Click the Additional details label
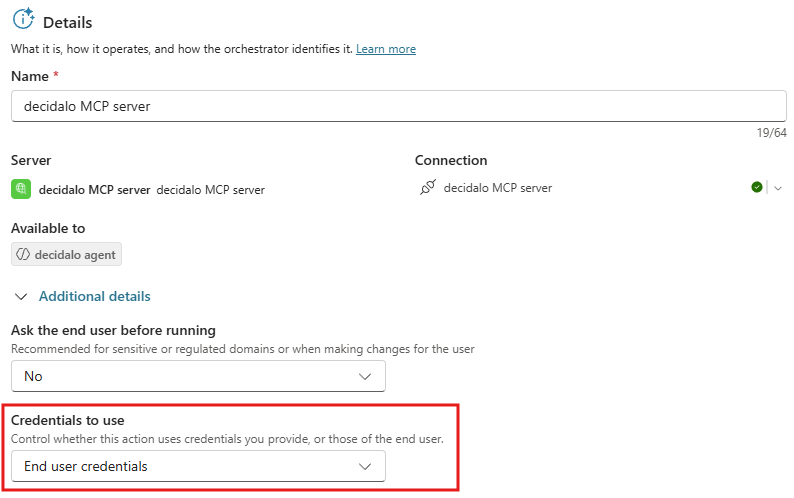Screen dimensions: 794x498 pos(95,296)
